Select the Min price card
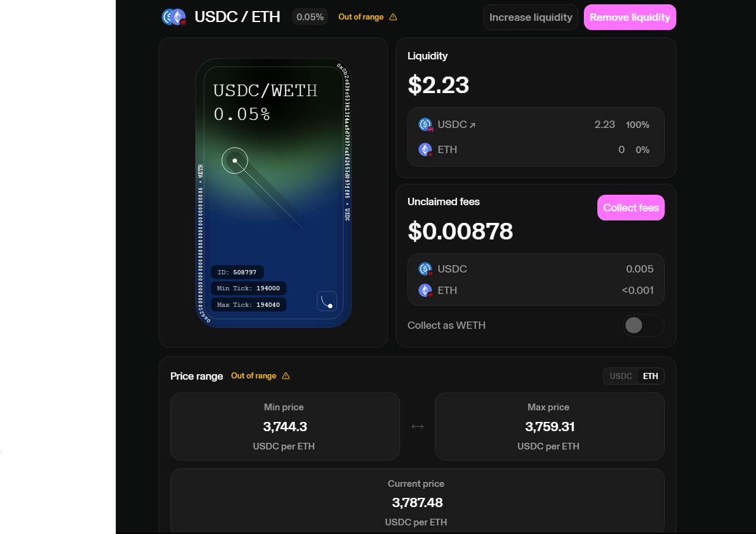 click(285, 426)
